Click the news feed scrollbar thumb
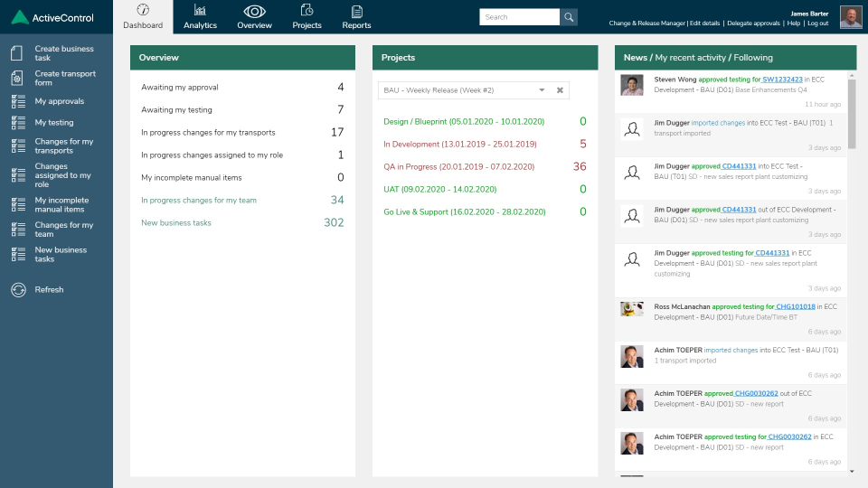This screenshot has height=488, width=868. (x=852, y=114)
